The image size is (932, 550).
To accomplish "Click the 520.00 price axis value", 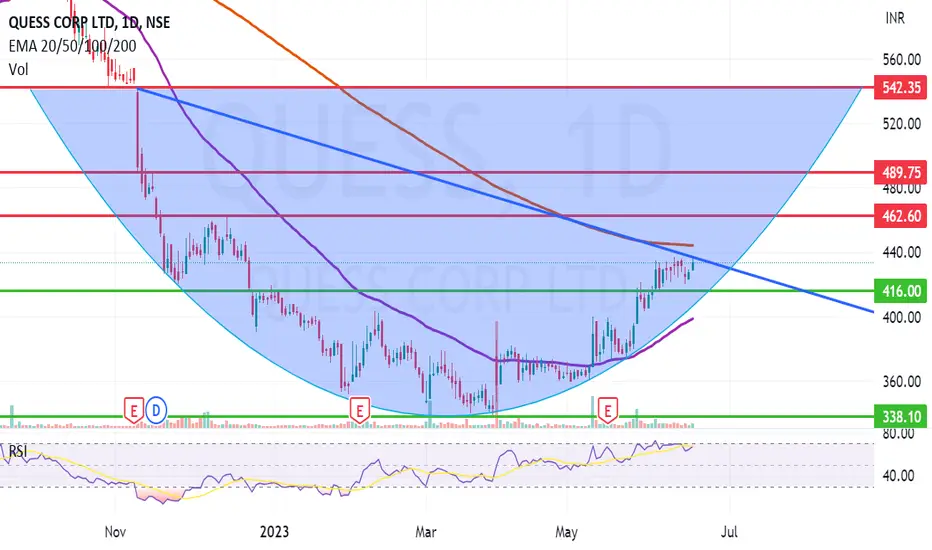I will (902, 124).
